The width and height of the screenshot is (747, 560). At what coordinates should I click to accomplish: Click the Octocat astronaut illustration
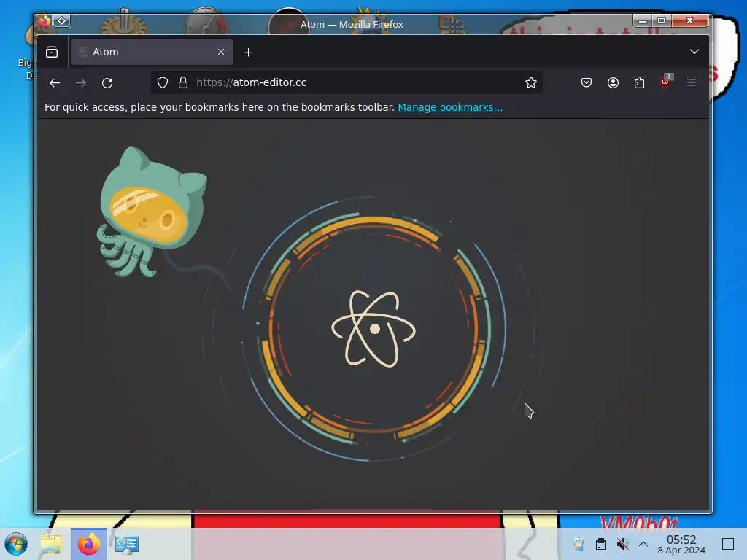(152, 211)
